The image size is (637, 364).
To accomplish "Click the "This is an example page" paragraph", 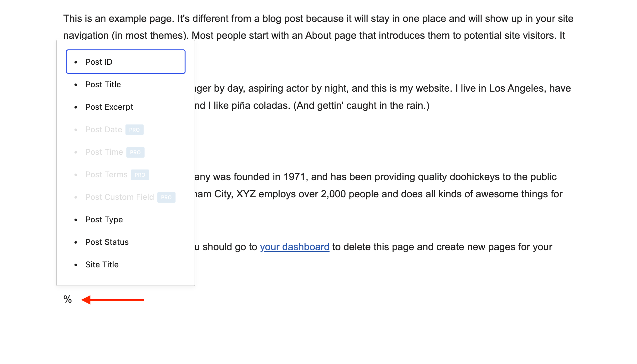I will pyautogui.click(x=318, y=19).
